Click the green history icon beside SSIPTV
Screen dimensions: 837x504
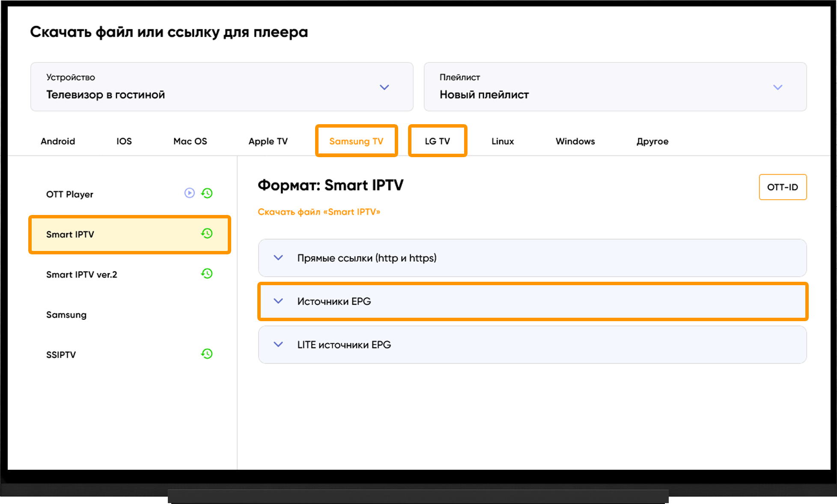point(207,354)
